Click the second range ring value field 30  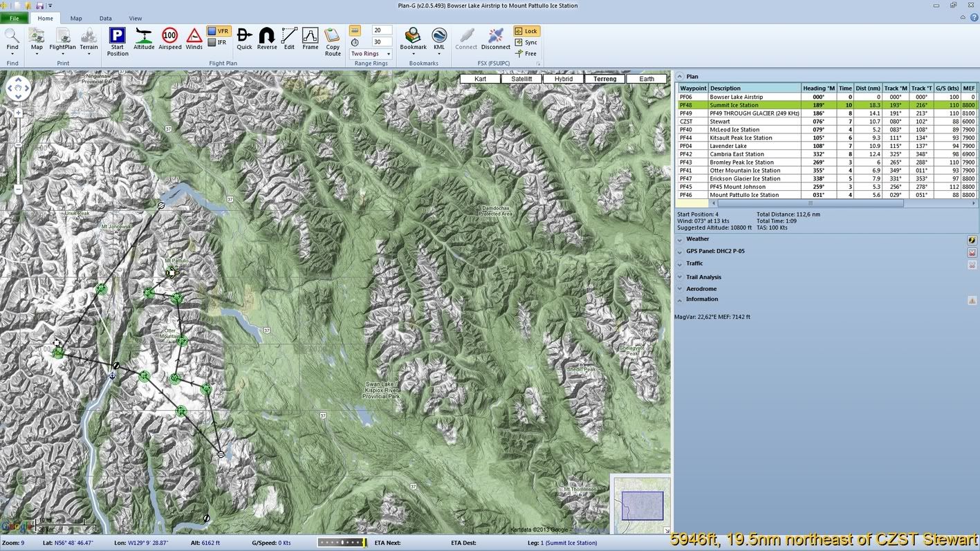382,42
